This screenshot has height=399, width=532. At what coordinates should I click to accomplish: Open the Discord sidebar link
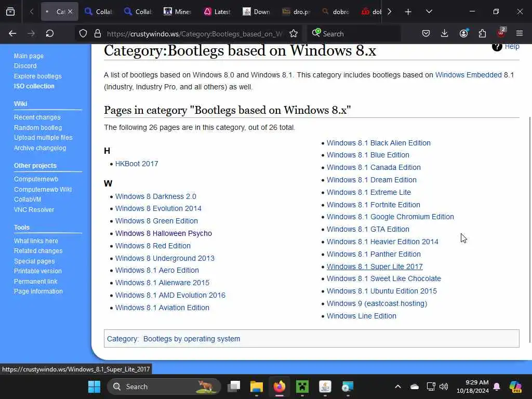coord(25,66)
